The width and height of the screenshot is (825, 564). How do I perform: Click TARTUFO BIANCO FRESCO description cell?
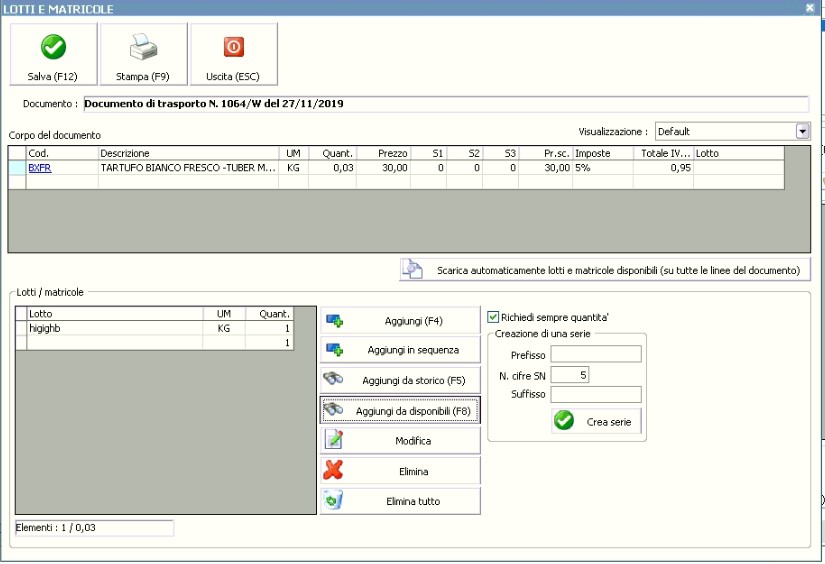[188, 168]
